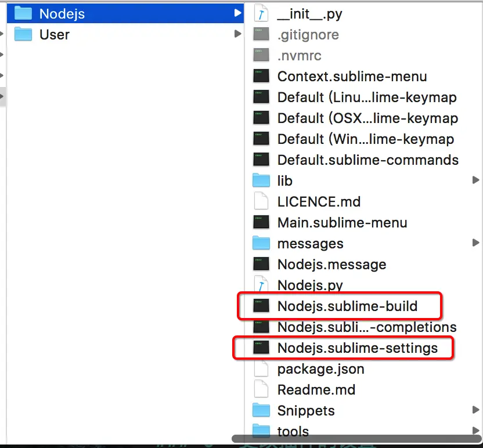Click the .nvmrc file icon
Screen dimensions: 483x448
tap(261, 55)
